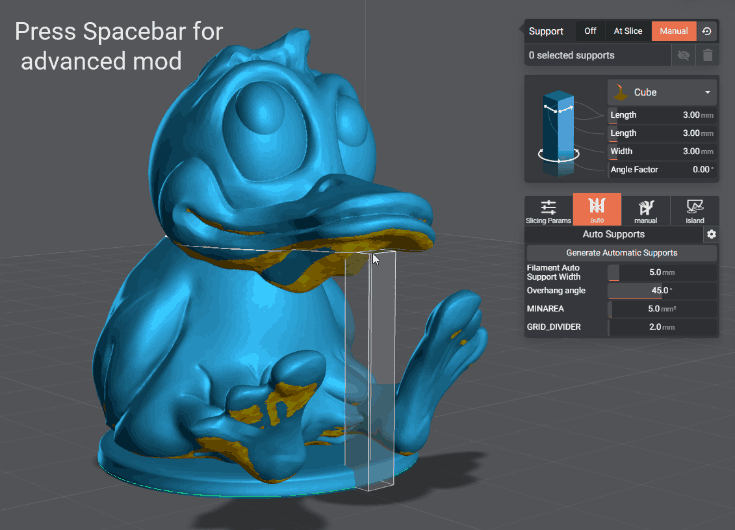
Task: Click the MINAREA 5.0 value field
Action: click(662, 309)
